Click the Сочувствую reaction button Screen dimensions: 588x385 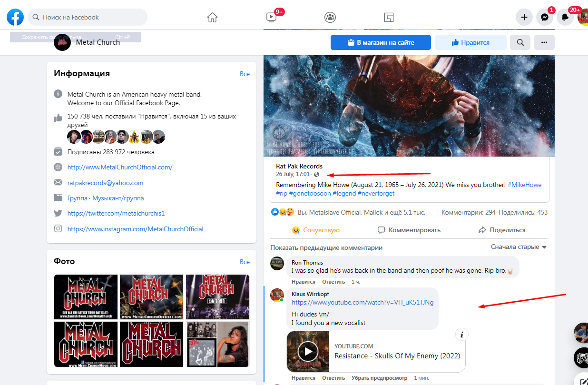[x=316, y=230]
